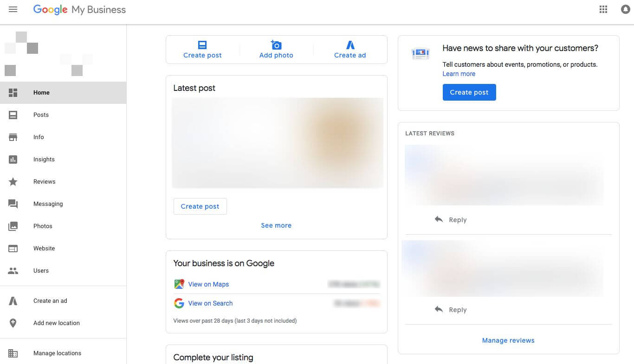Click the View on Maps link
The image size is (634, 364).
pyautogui.click(x=208, y=284)
